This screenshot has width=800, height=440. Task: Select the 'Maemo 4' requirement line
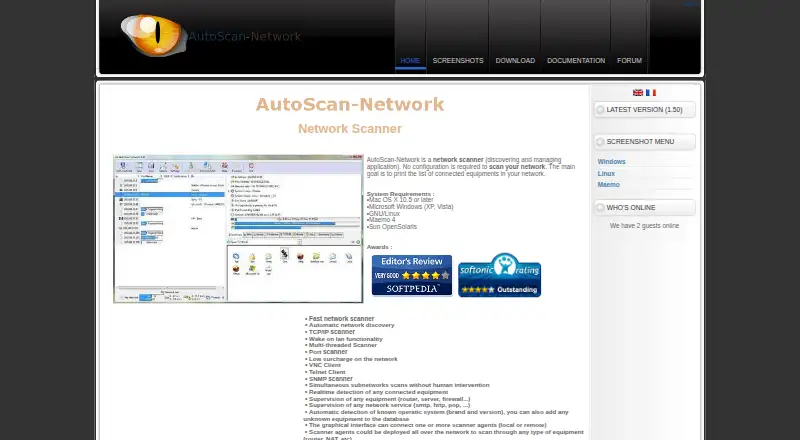(381, 220)
